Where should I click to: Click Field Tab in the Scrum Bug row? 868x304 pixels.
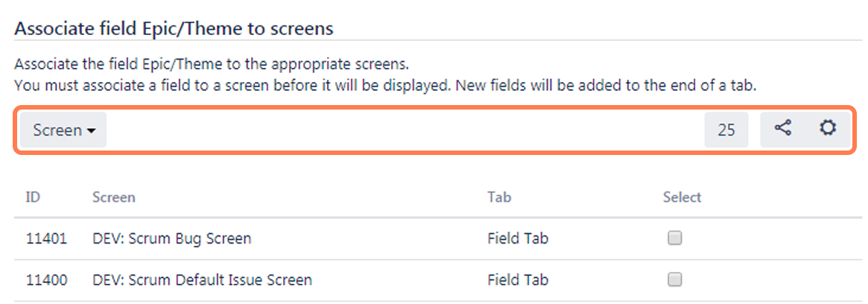coord(518,238)
